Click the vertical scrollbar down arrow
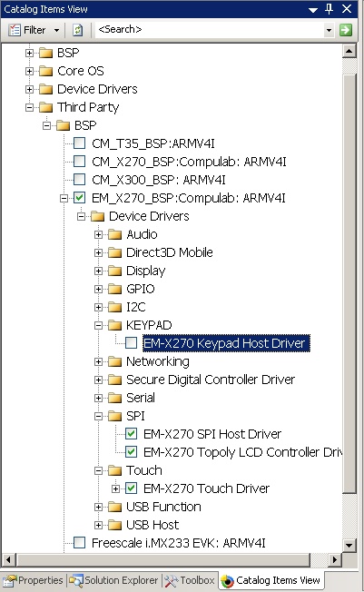 coord(349,545)
